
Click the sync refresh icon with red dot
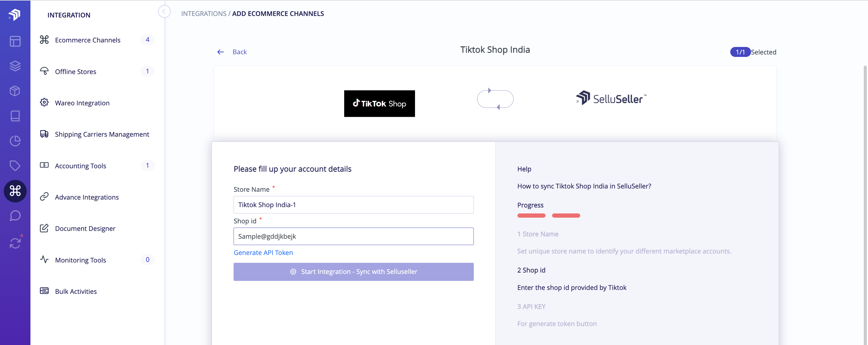tap(15, 243)
